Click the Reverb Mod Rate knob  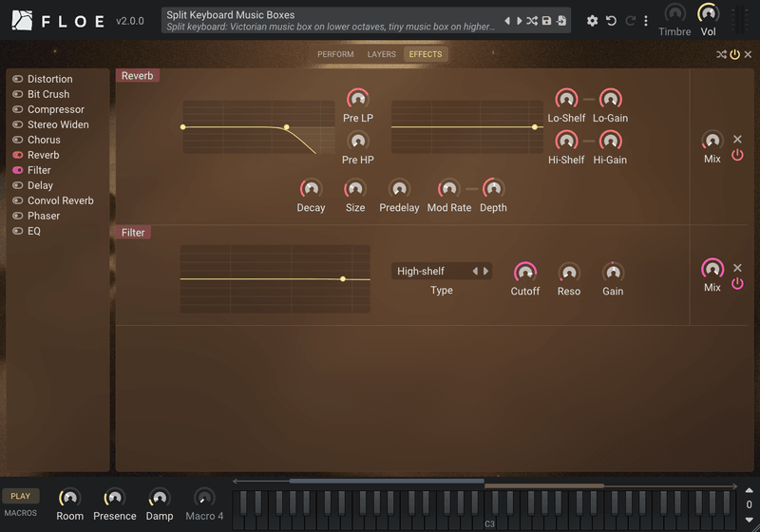click(449, 188)
